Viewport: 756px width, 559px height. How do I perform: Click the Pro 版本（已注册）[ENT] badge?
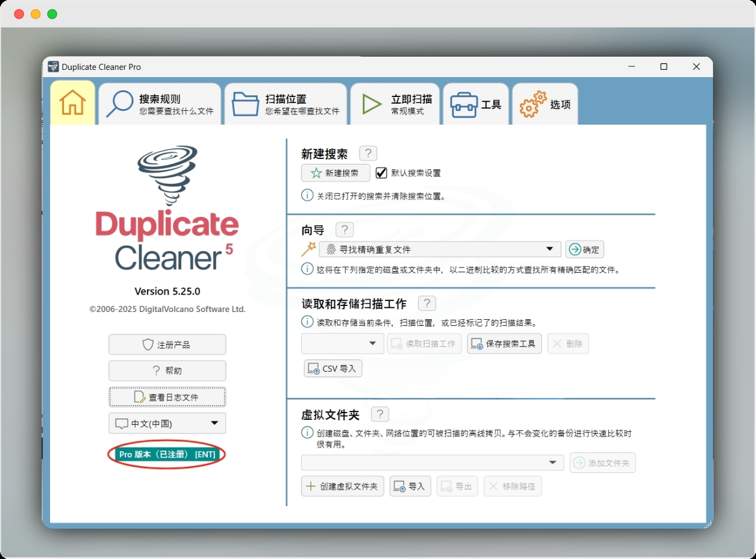click(x=167, y=454)
